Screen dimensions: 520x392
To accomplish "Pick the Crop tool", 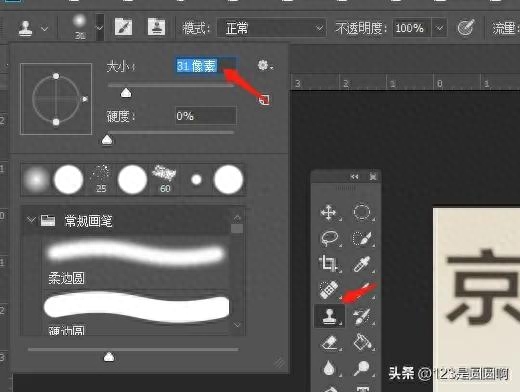I will pyautogui.click(x=329, y=264).
